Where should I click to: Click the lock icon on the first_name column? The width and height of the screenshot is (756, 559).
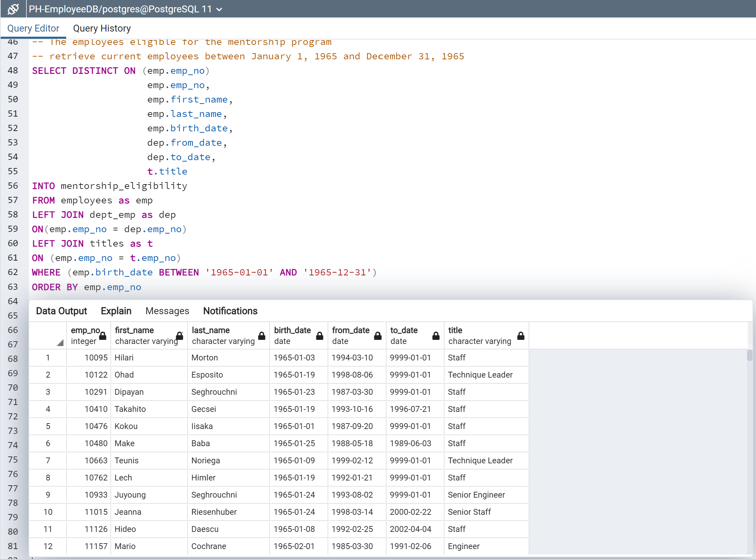[179, 337]
